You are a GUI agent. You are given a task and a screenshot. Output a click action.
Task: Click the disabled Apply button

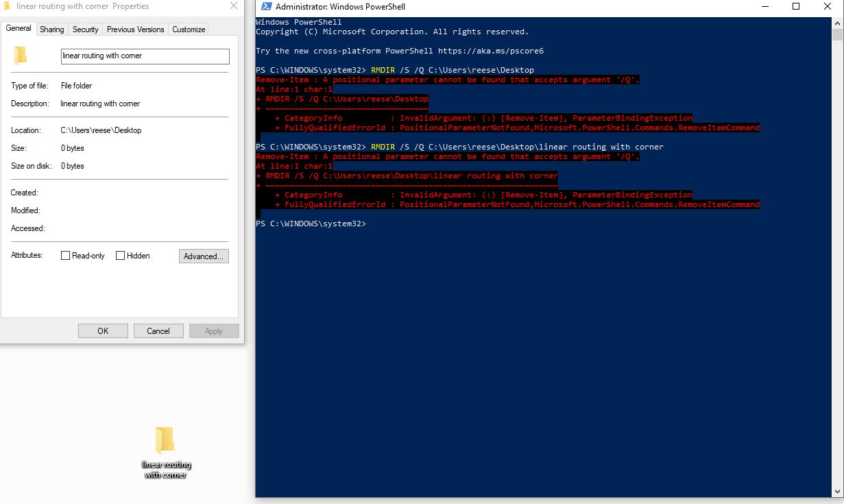[214, 331]
